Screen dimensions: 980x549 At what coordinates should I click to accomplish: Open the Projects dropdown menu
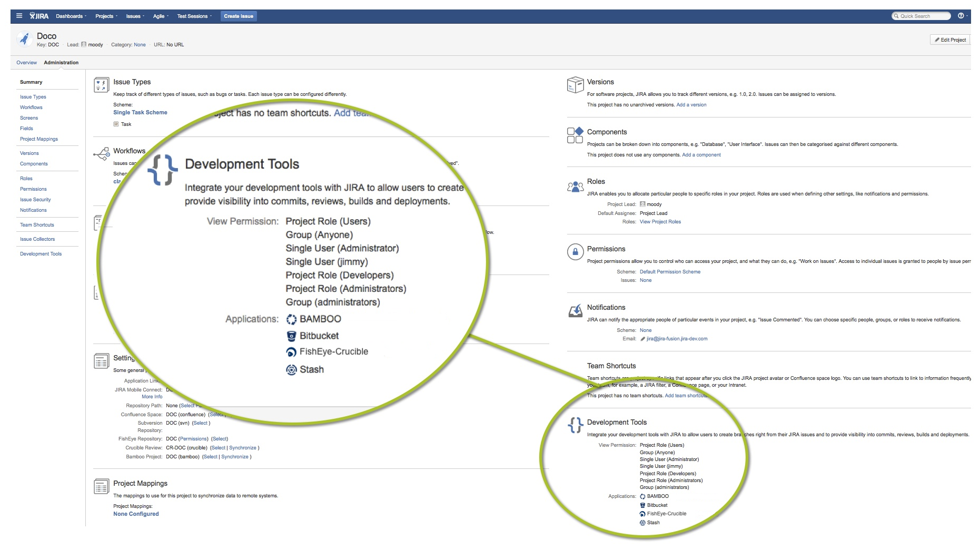[106, 16]
